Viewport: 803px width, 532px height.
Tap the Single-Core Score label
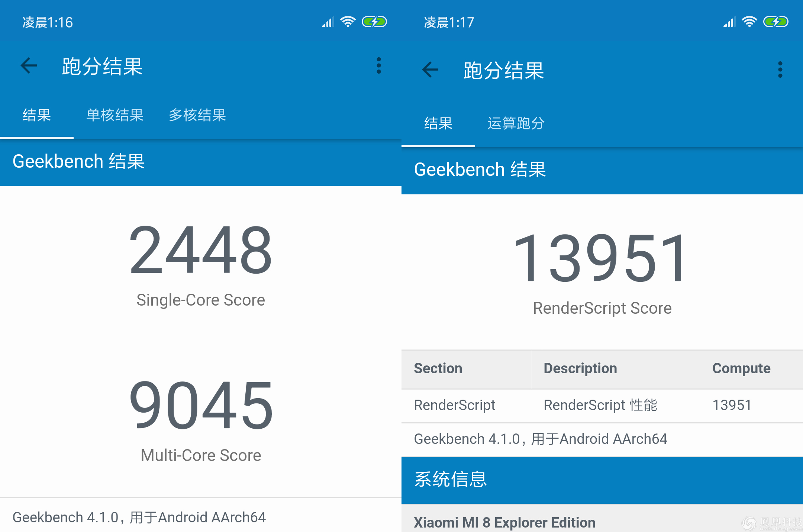(201, 300)
